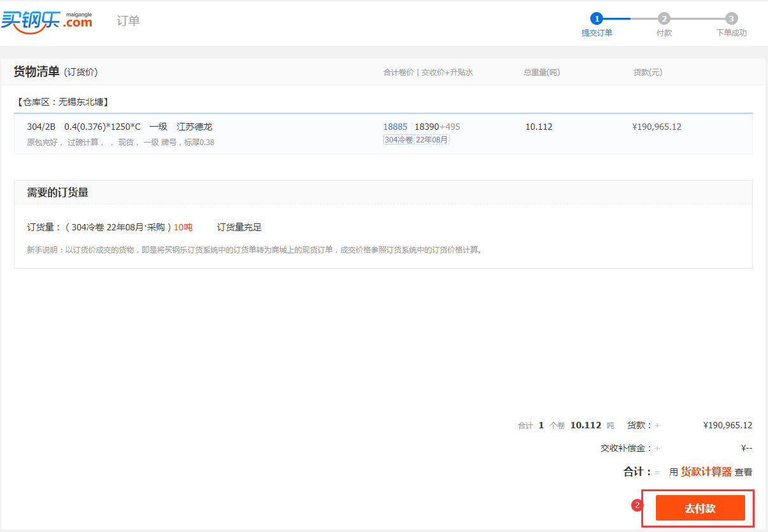The image size is (768, 532).
Task: Open the 货款计算器 link
Action: [706, 472]
